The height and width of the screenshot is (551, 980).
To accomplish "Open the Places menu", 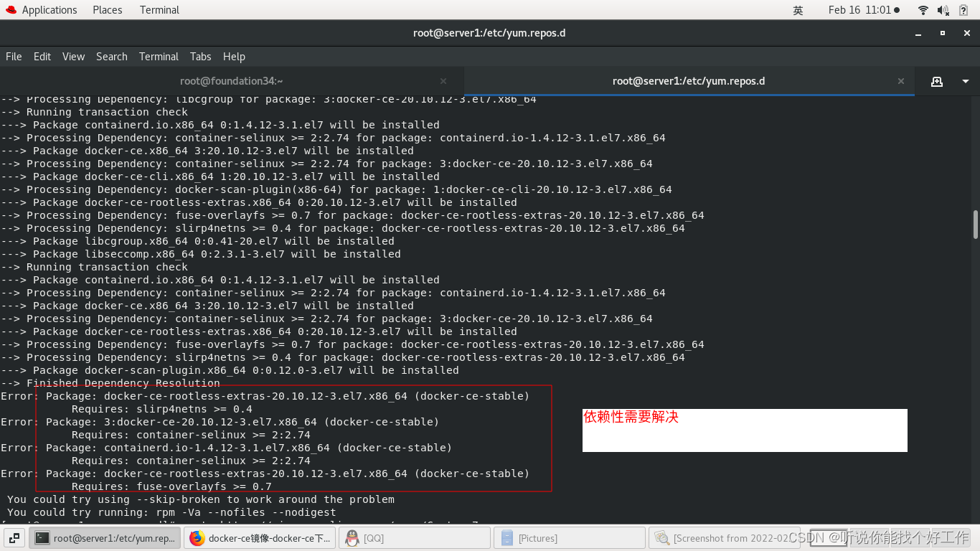I will (108, 10).
